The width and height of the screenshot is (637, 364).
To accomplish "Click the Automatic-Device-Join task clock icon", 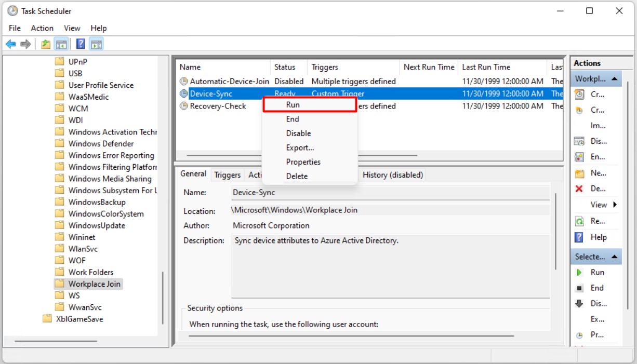I will click(x=184, y=81).
